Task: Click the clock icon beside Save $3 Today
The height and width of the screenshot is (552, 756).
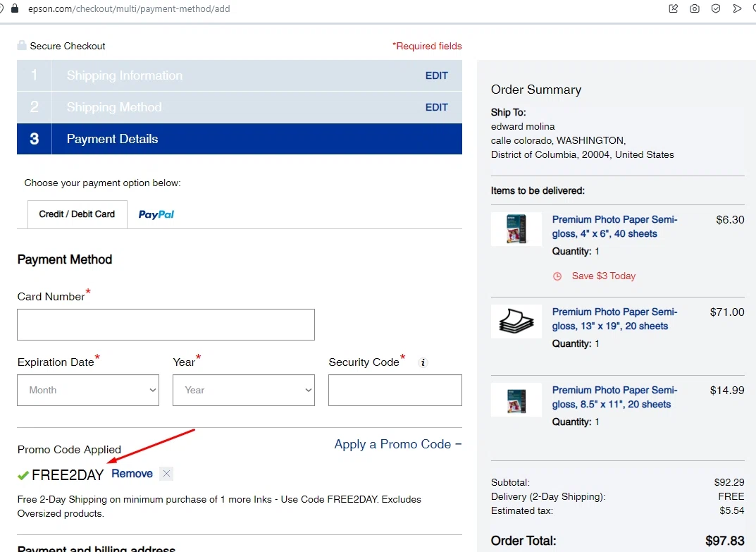Action: tap(557, 276)
